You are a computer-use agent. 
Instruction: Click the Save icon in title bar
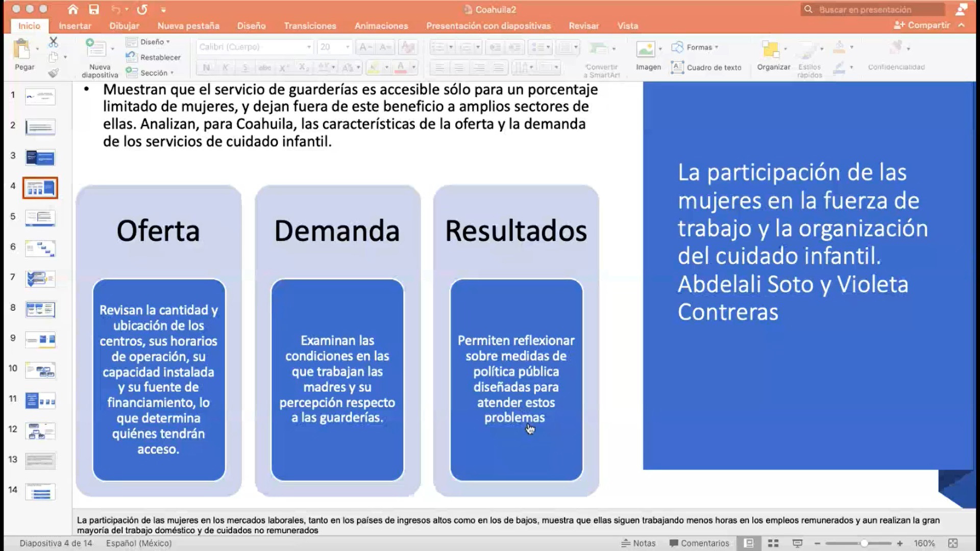coord(93,9)
